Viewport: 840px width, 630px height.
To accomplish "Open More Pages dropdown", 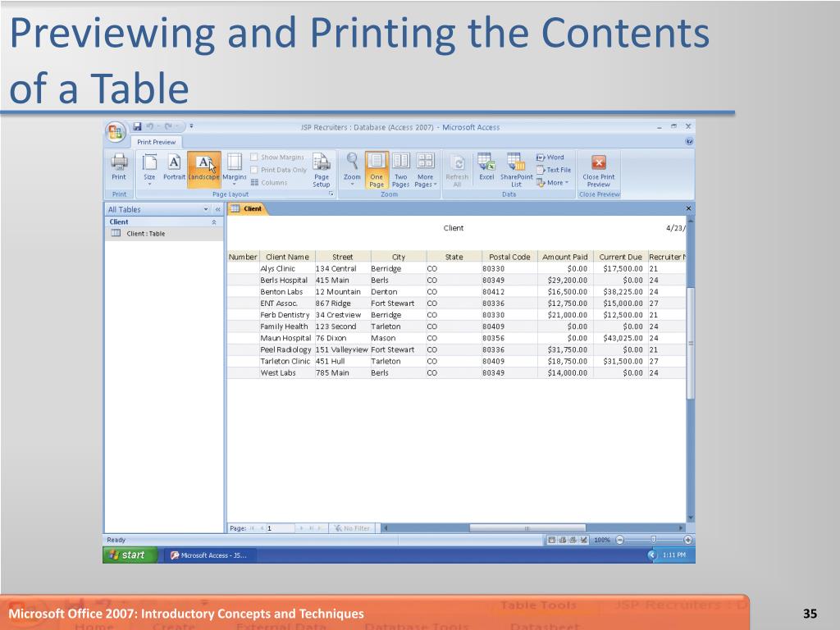I will (x=426, y=170).
